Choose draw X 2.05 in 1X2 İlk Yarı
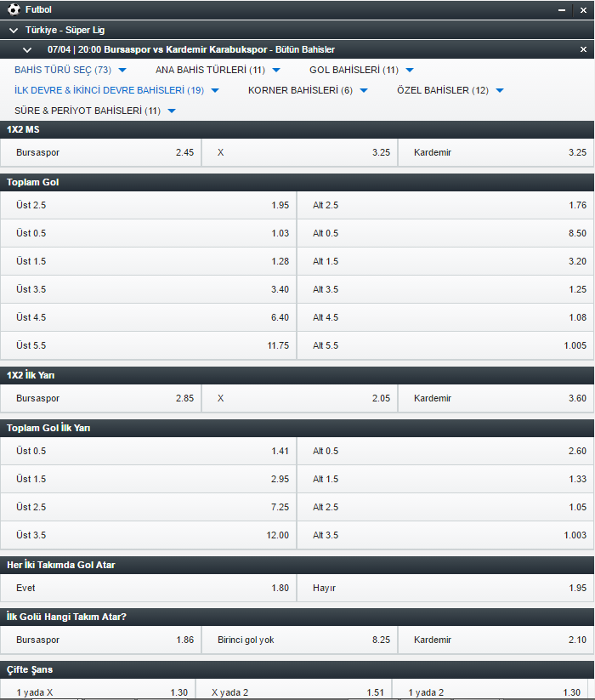This screenshot has height=700, width=595. pyautogui.click(x=300, y=398)
